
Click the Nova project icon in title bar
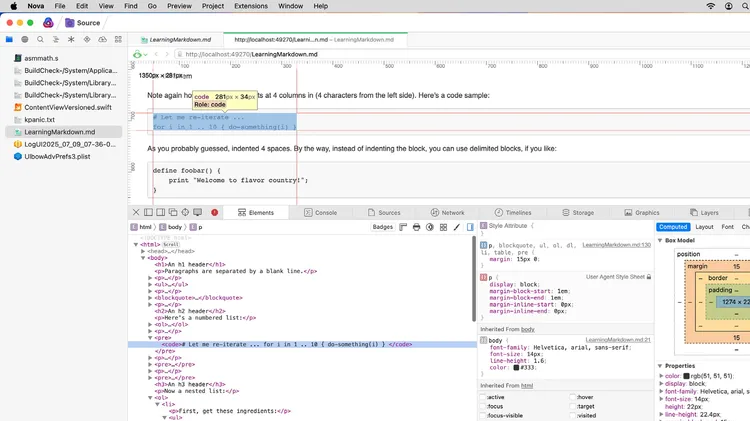point(48,22)
